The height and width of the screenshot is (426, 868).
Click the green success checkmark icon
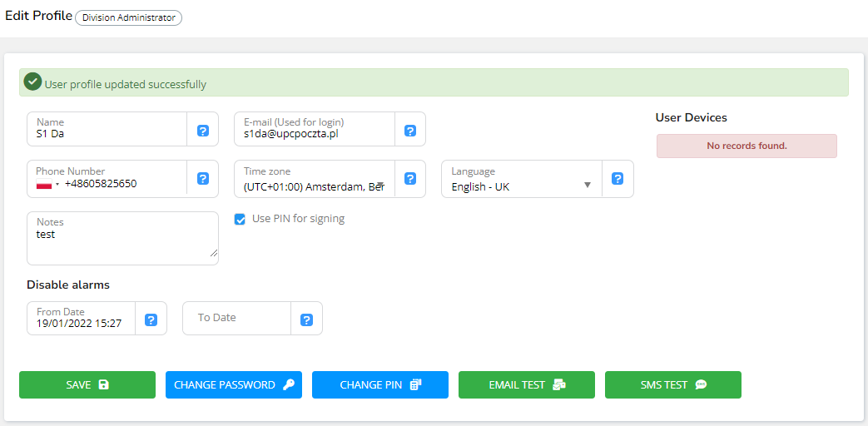(x=32, y=82)
